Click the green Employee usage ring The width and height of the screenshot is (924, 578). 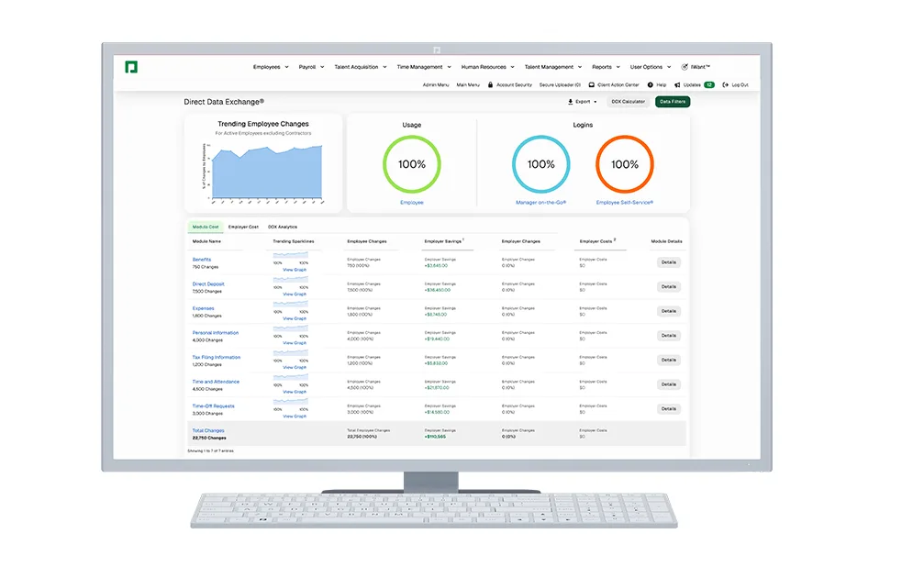[x=412, y=164]
